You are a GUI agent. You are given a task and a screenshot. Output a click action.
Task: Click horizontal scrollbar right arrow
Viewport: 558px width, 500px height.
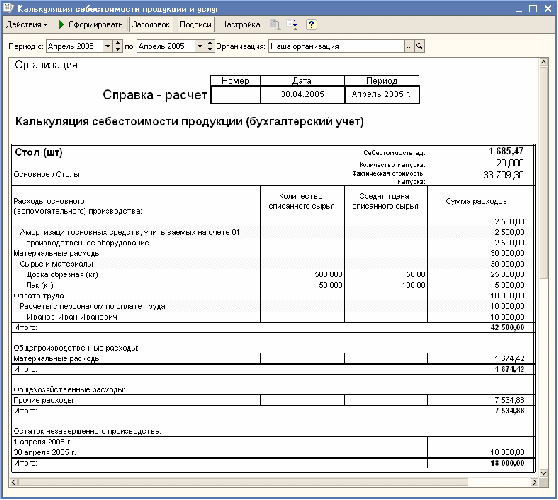[535, 483]
